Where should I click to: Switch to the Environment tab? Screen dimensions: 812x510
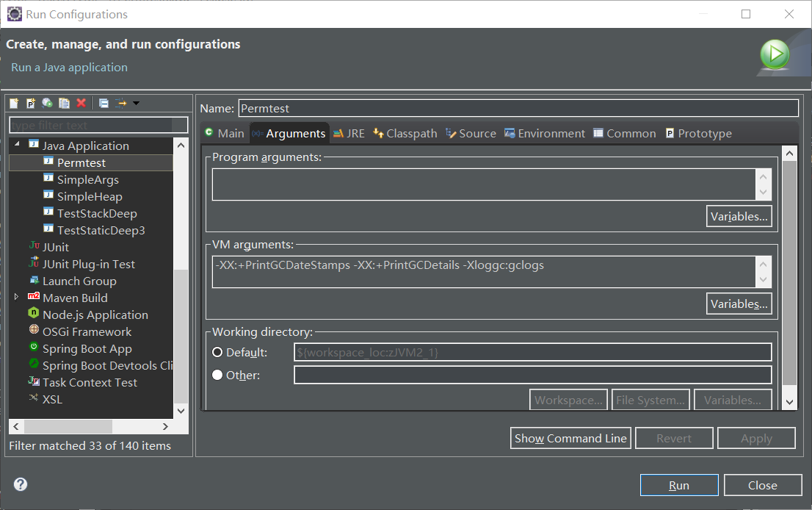[x=544, y=133]
